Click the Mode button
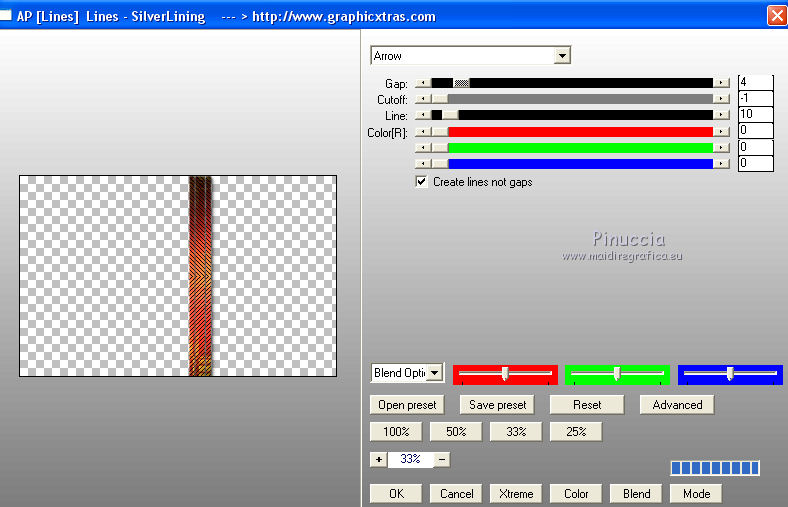 click(x=697, y=494)
